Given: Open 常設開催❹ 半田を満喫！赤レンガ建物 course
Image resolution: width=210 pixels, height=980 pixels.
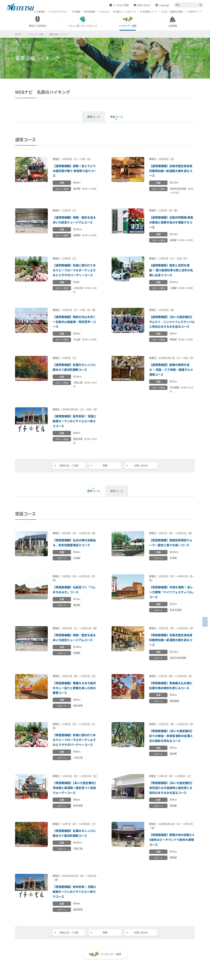Looking at the screenshot, I should [172, 592].
